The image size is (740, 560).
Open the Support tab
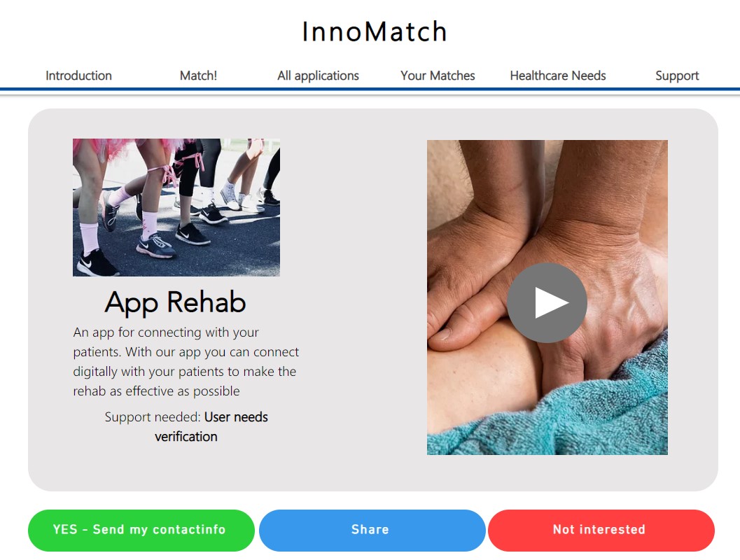click(x=677, y=76)
